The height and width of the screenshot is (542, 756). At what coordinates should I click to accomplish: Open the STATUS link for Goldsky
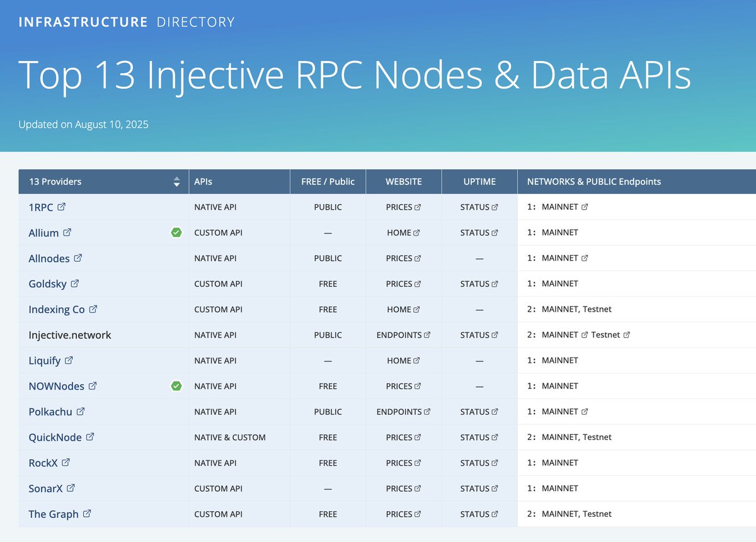[x=479, y=284]
